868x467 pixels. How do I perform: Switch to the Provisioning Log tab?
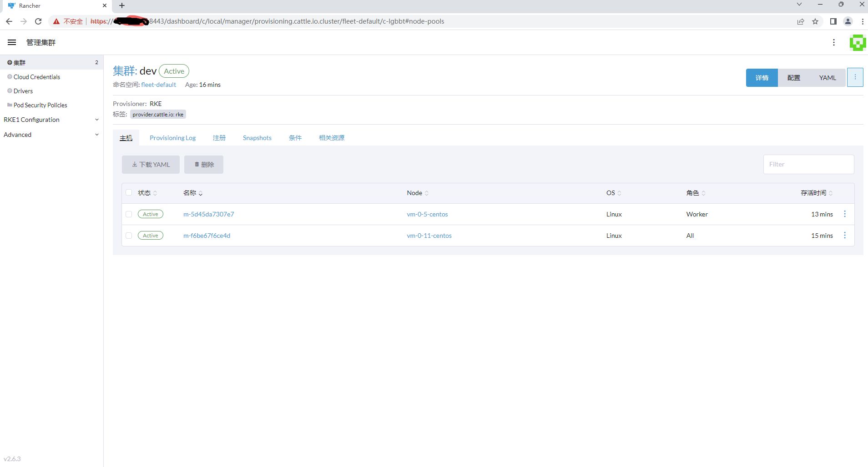click(x=172, y=138)
